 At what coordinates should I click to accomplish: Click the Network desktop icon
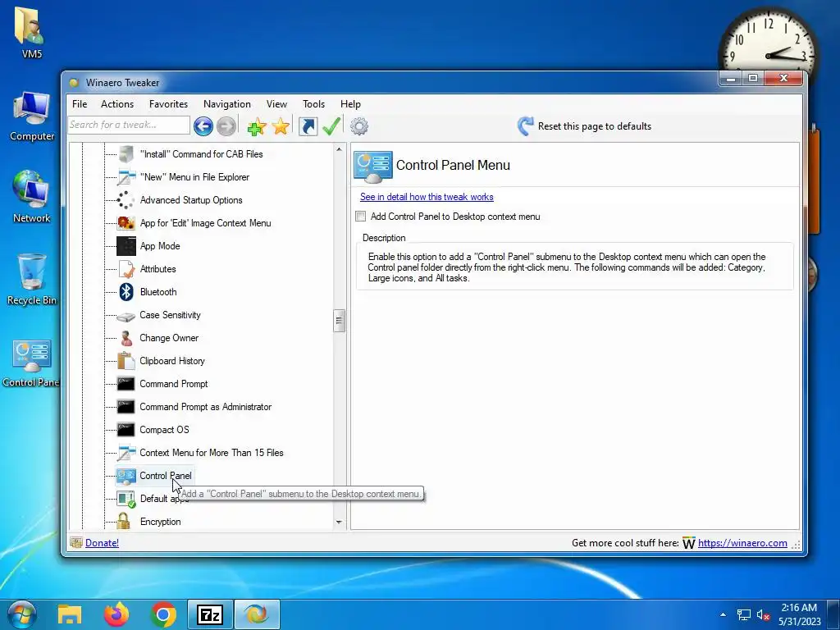point(32,197)
